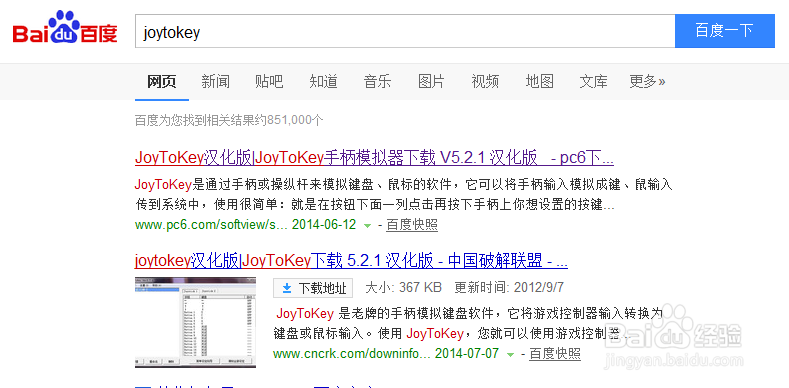Click the search box containing joytokey
This screenshot has width=789, height=388.
point(405,31)
